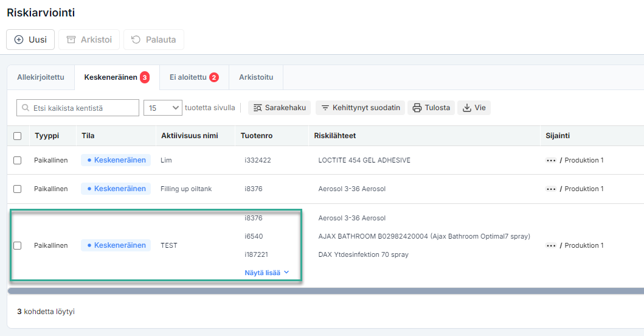The image size is (644, 336).
Task: Click the magnifier icon in search field
Action: coord(26,108)
